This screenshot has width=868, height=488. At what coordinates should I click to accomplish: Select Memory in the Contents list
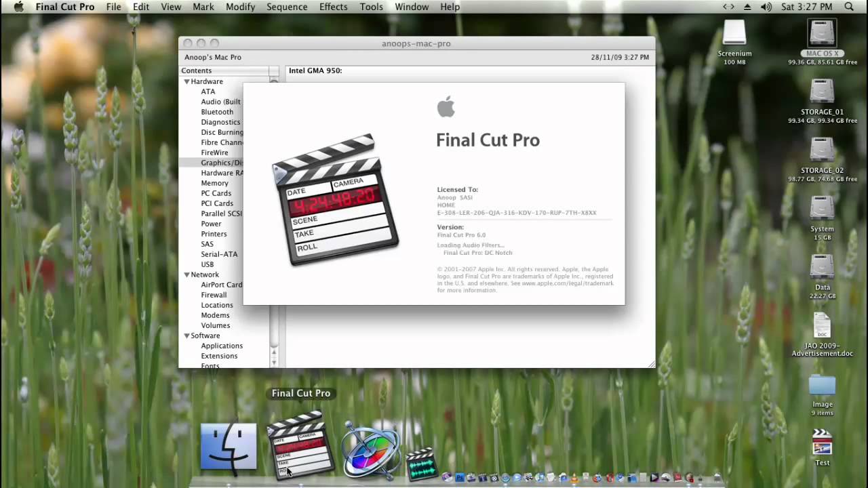[x=214, y=183]
